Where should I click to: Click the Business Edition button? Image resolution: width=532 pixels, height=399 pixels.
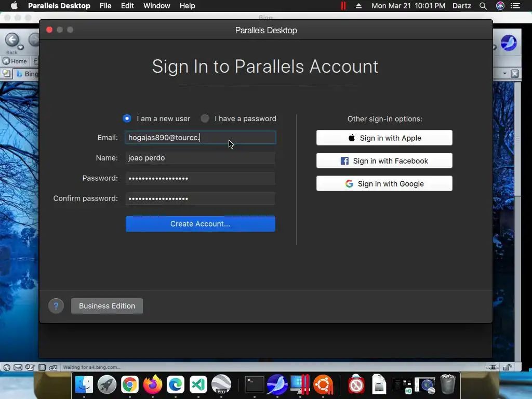coord(107,306)
